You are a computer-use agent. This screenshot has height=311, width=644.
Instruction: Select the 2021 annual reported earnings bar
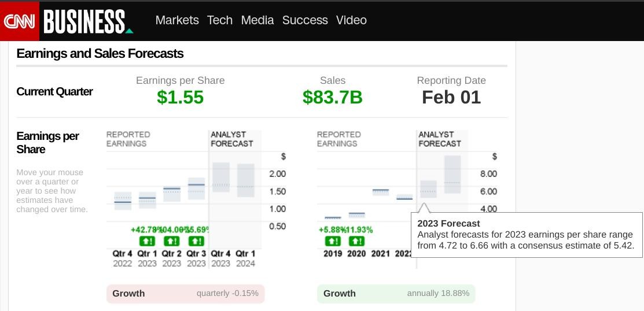(381, 191)
